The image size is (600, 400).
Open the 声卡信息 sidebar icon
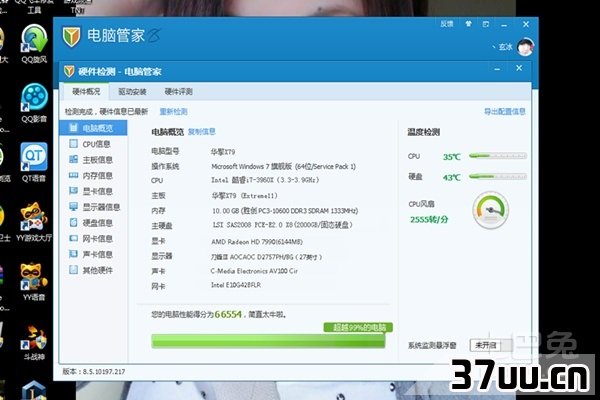[73, 254]
